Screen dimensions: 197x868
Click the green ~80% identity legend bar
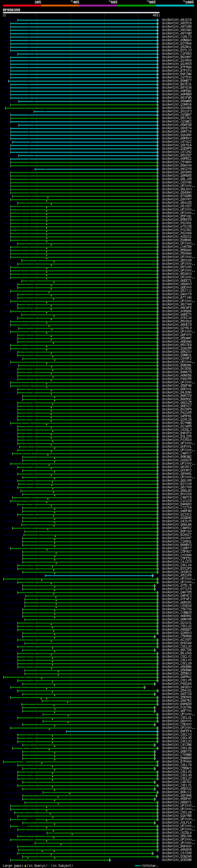point(137,6)
